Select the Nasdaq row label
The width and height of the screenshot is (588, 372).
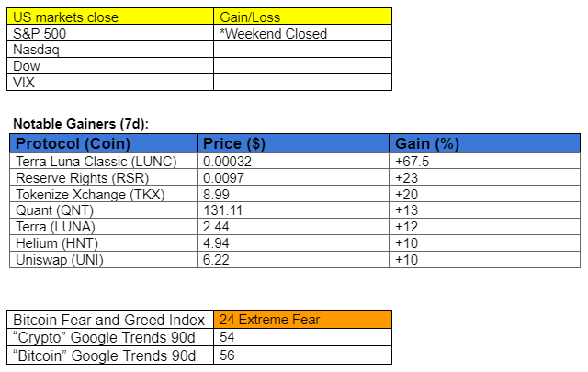tap(110, 49)
